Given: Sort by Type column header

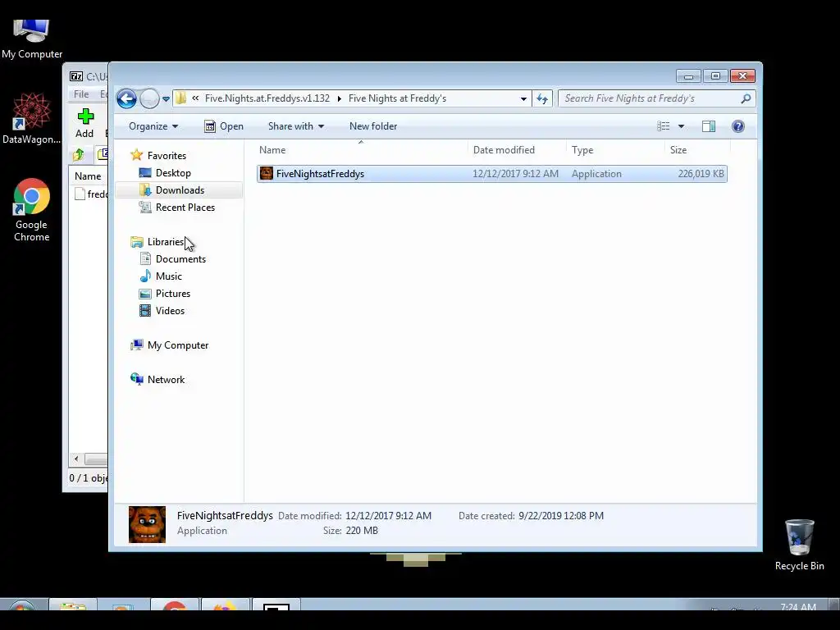Looking at the screenshot, I should [x=615, y=150].
